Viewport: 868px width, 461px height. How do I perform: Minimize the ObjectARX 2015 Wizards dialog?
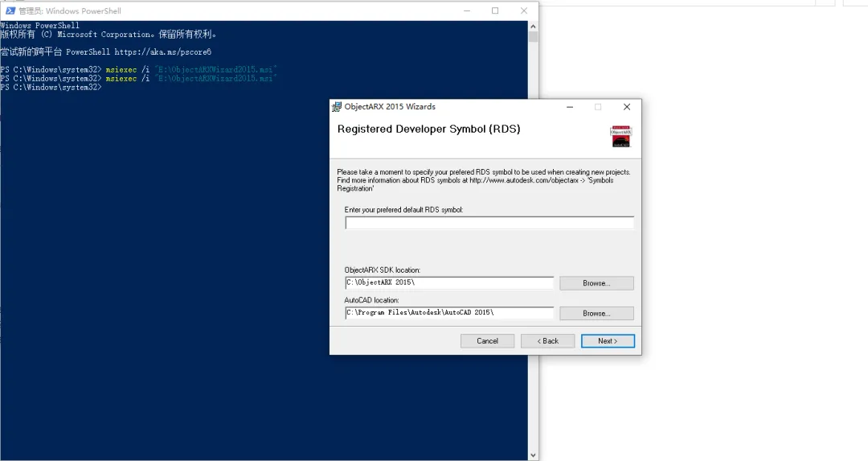(570, 107)
